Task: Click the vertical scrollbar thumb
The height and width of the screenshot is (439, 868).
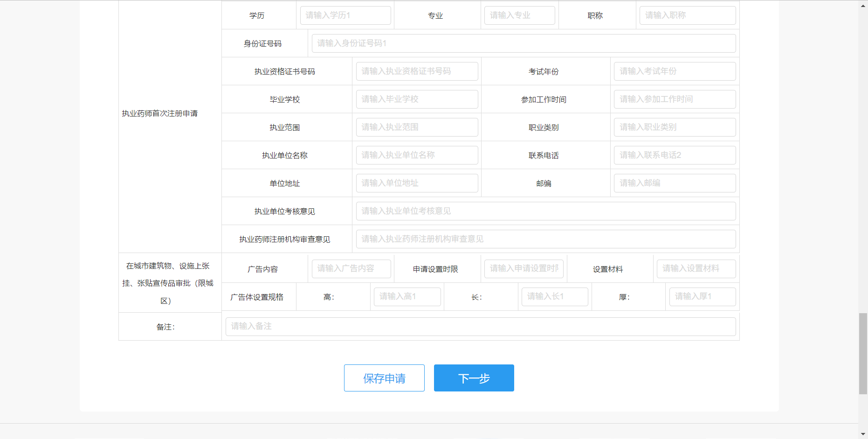Action: pos(863,353)
